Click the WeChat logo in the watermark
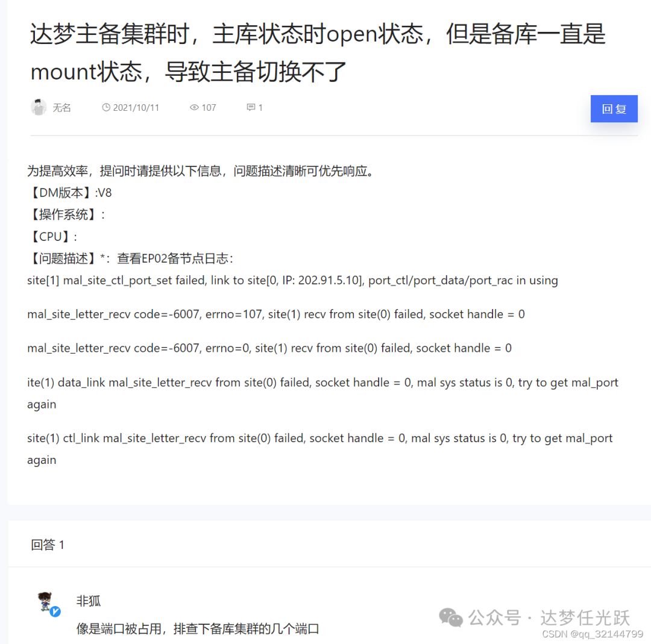 (x=450, y=617)
